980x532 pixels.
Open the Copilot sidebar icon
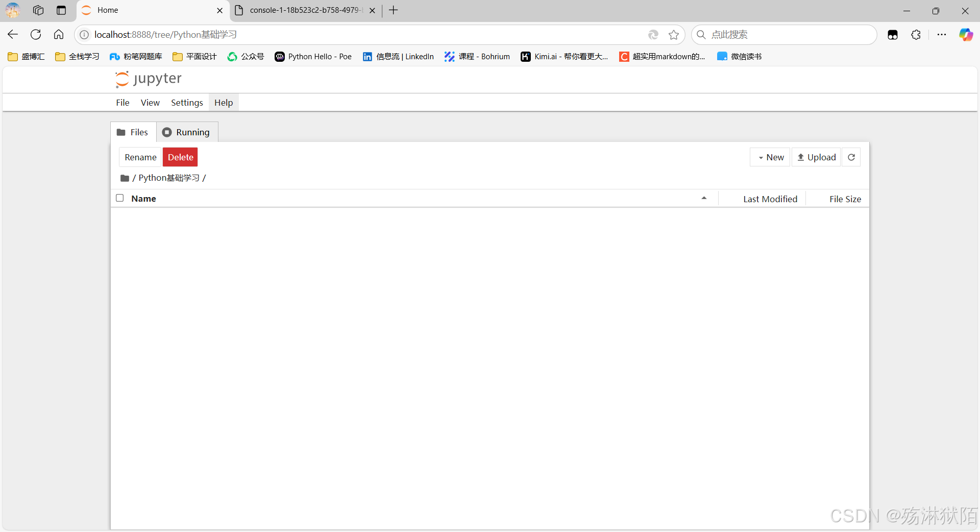pos(966,35)
